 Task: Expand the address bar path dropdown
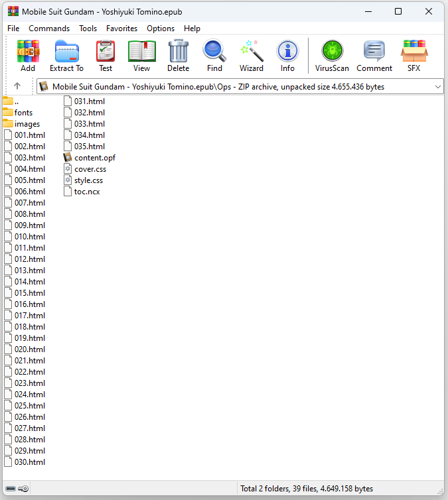tap(438, 87)
